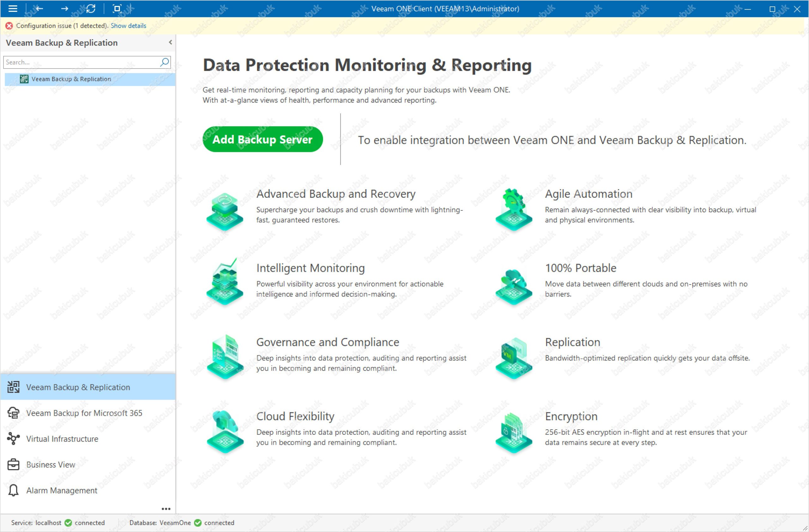The width and height of the screenshot is (809, 532).
Task: Open the hamburger main menu
Action: 13,9
